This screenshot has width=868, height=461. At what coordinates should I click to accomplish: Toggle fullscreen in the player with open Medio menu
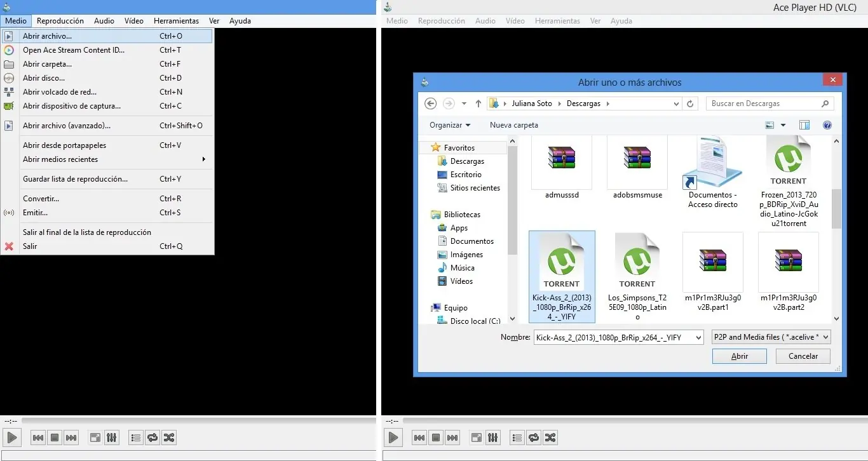click(x=95, y=438)
